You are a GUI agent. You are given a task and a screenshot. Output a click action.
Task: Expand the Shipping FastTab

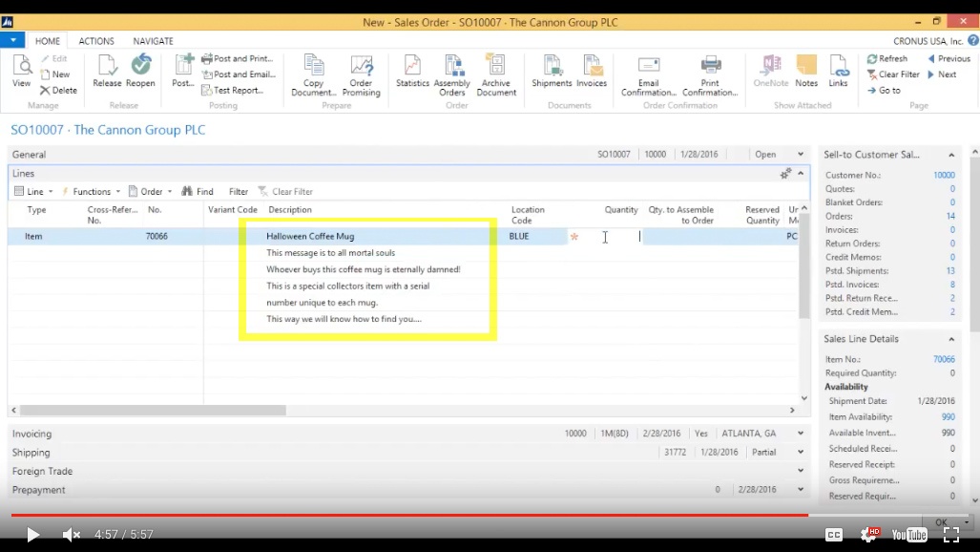[801, 452]
